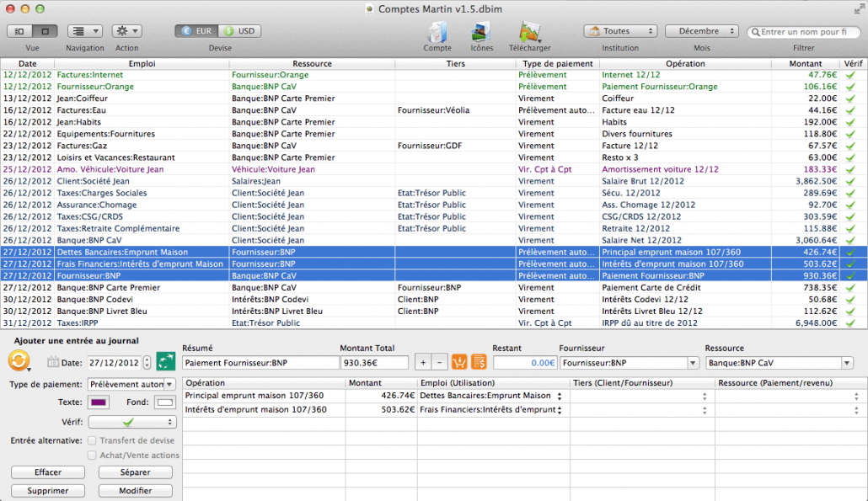Expand the Fournisseur combo box arrow
Image resolution: width=868 pixels, height=501 pixels.
click(693, 363)
